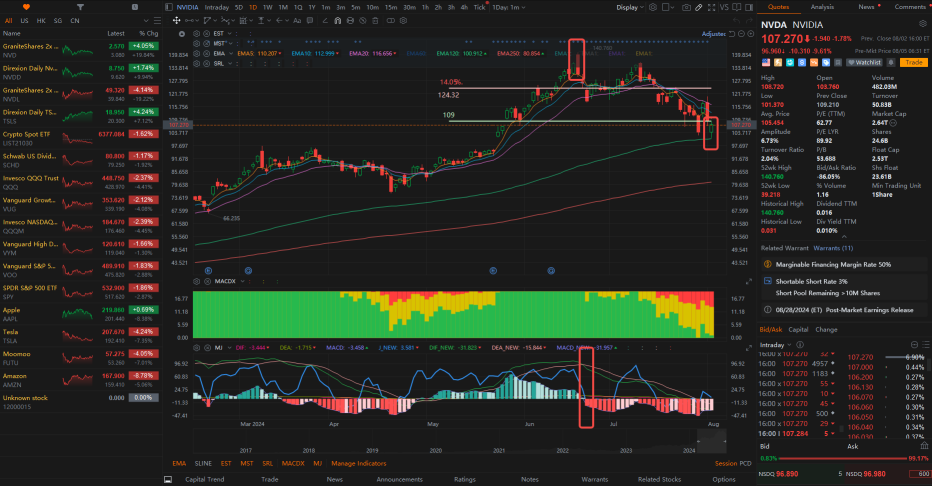Open the 1Day: 1m interval dropdown
The height and width of the screenshot is (486, 932).
509,7
